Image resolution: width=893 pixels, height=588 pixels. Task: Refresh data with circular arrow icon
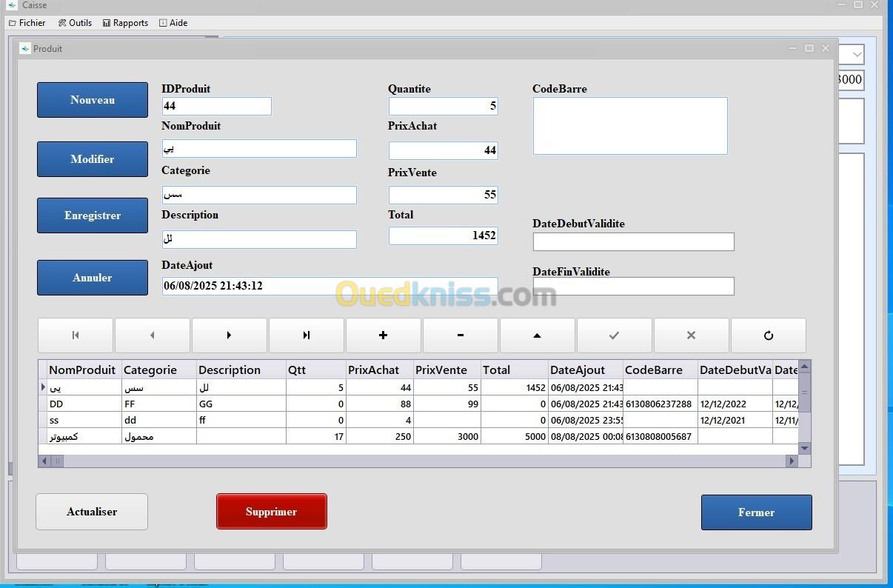[x=769, y=335]
